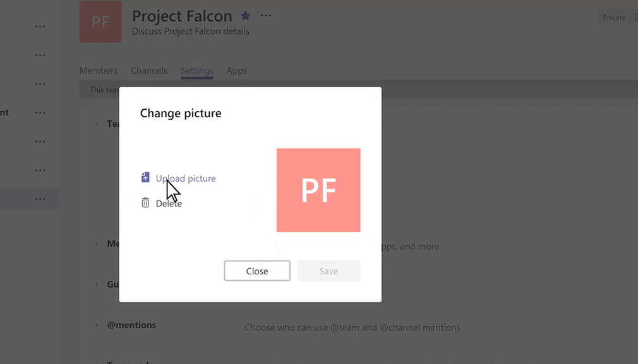Viewport: 638px width, 364px height.
Task: Open more options beside the team title
Action: pyautogui.click(x=265, y=16)
